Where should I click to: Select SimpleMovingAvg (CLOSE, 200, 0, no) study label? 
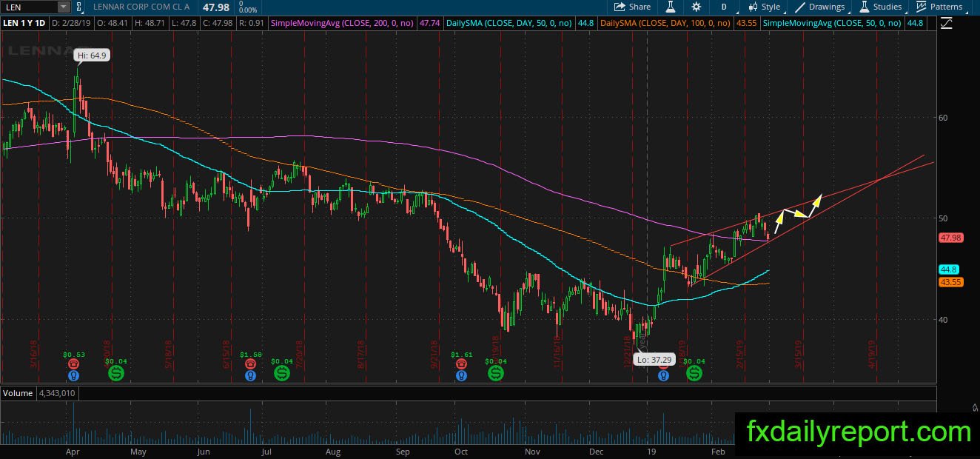pos(343,24)
